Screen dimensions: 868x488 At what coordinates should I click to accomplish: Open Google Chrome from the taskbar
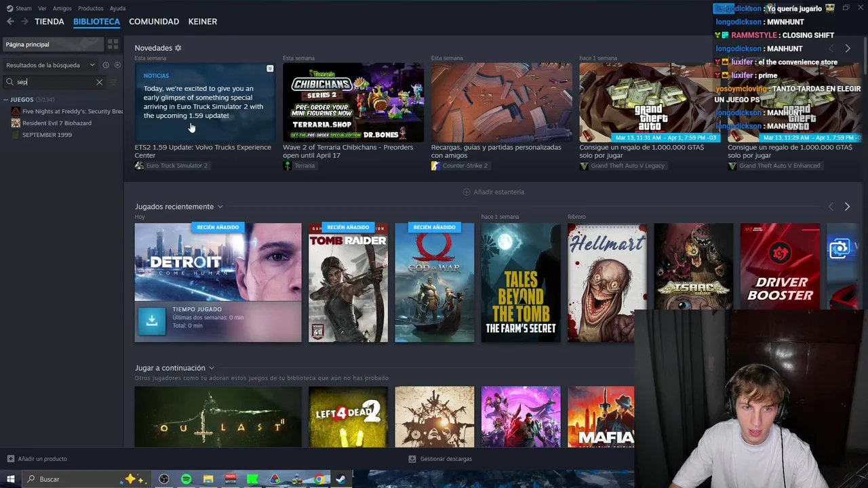tap(319, 479)
